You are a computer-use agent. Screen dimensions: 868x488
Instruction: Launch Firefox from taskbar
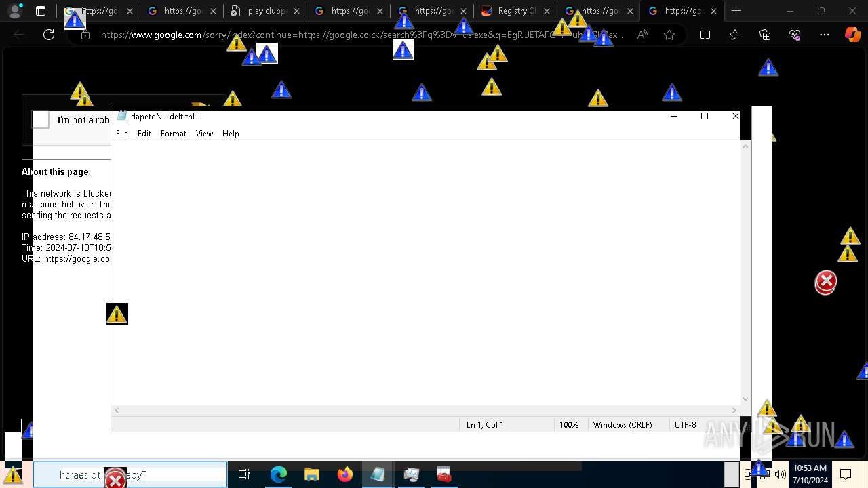[345, 474]
